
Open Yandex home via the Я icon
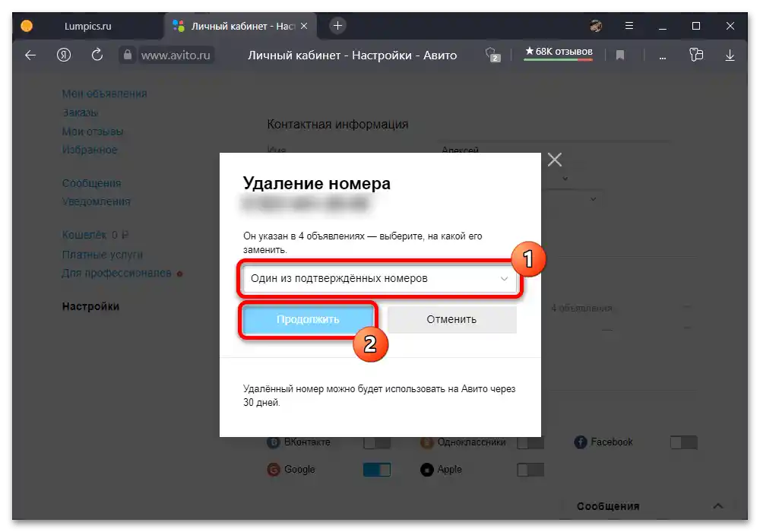click(x=64, y=55)
